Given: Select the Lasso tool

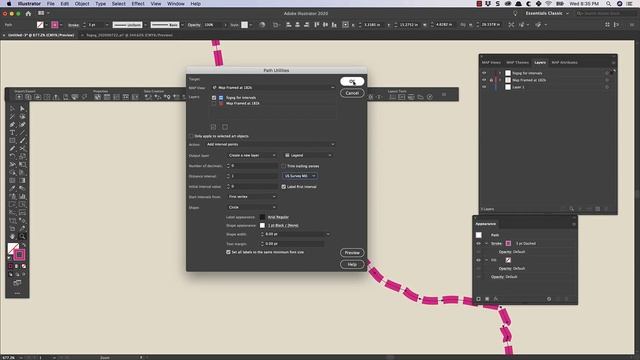Looking at the screenshot, I should (22, 117).
